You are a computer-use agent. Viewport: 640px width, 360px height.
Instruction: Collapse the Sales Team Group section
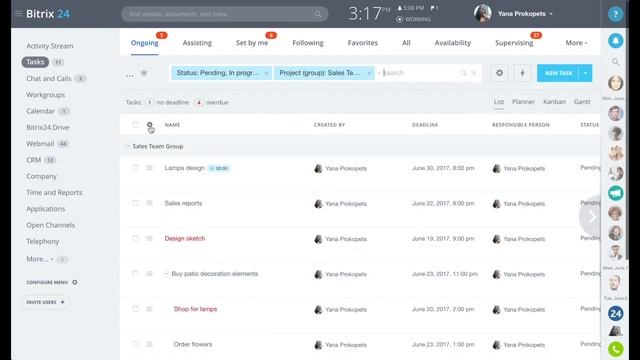[127, 146]
